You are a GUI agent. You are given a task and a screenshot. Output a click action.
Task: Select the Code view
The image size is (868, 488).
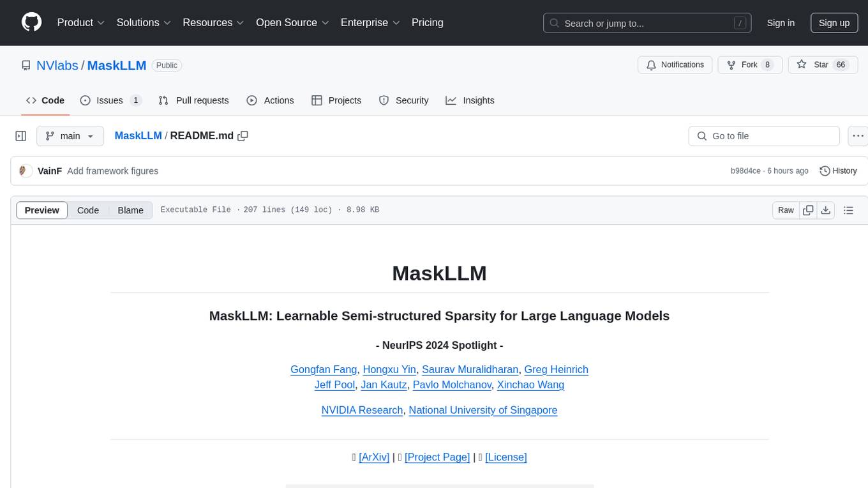[x=88, y=210]
